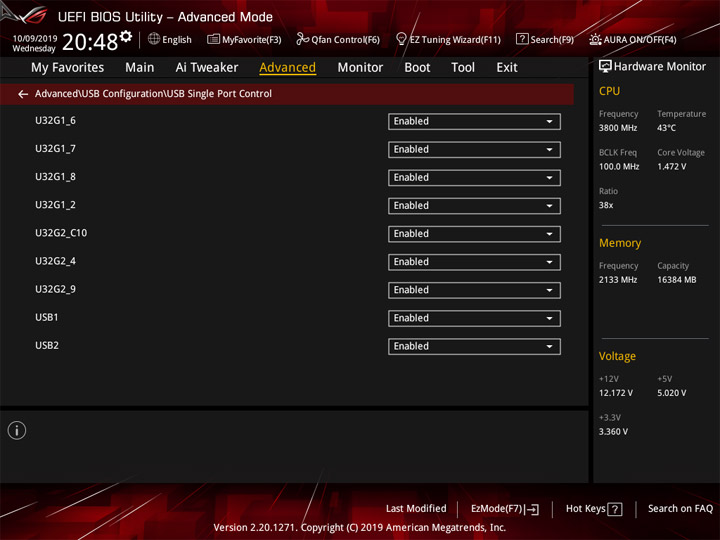The image size is (720, 540).
Task: Click CPU temperature value 43°C
Action: coord(666,128)
